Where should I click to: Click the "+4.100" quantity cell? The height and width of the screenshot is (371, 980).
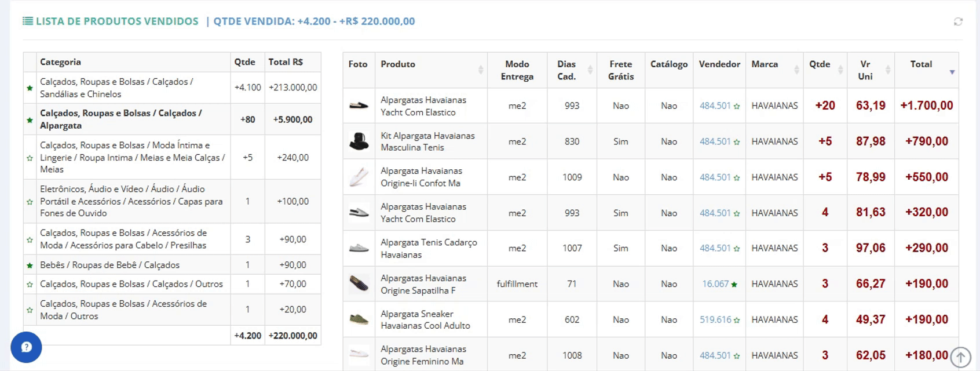click(247, 88)
